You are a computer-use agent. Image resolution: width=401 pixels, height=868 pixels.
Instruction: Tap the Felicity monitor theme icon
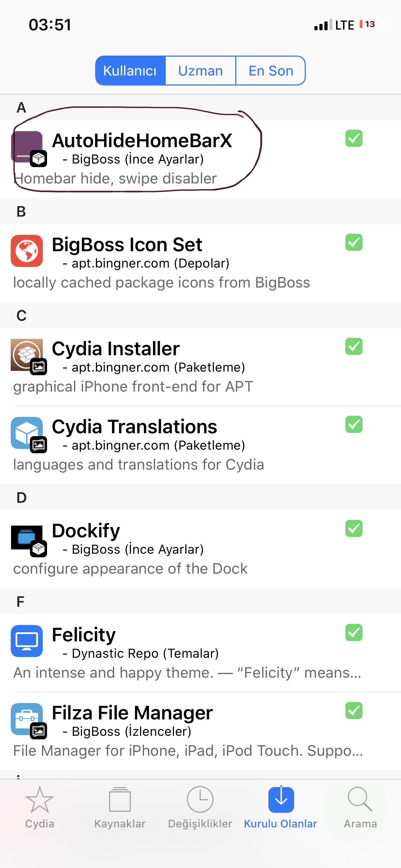tap(27, 641)
